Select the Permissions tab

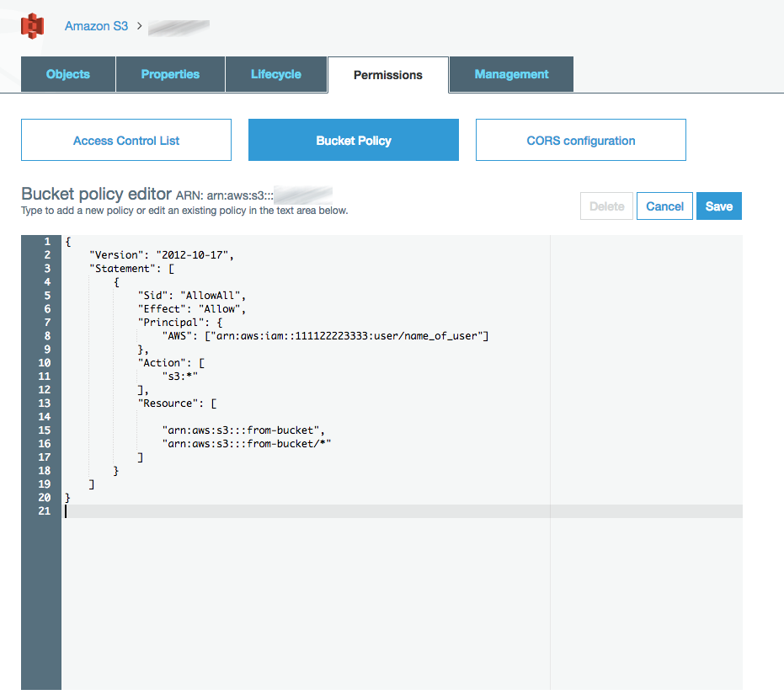pyautogui.click(x=388, y=75)
